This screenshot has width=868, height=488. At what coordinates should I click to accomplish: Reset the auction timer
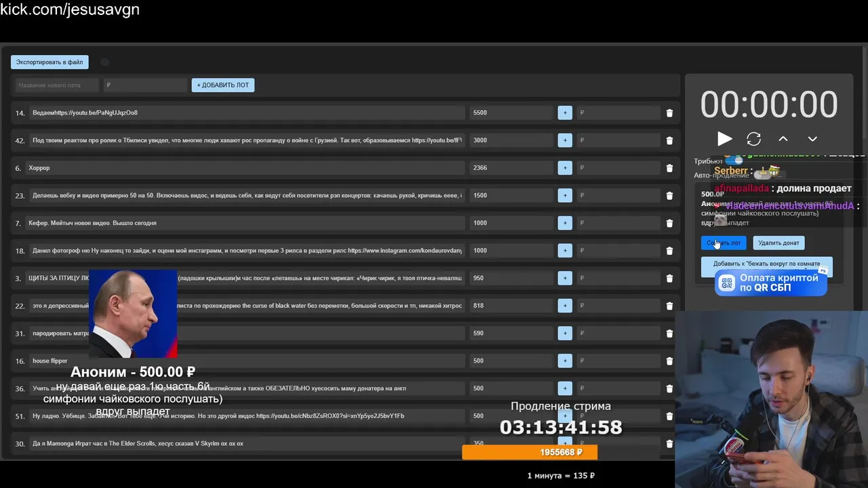coord(753,139)
